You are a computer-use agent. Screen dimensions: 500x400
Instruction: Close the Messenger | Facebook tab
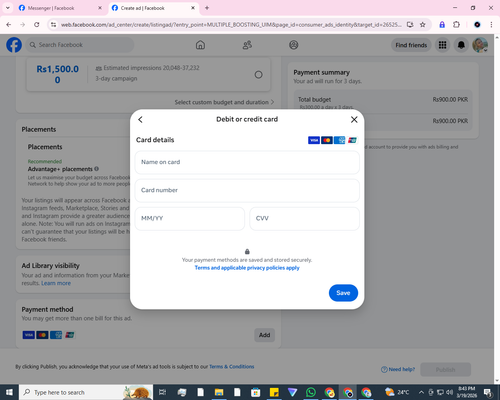tap(100, 8)
